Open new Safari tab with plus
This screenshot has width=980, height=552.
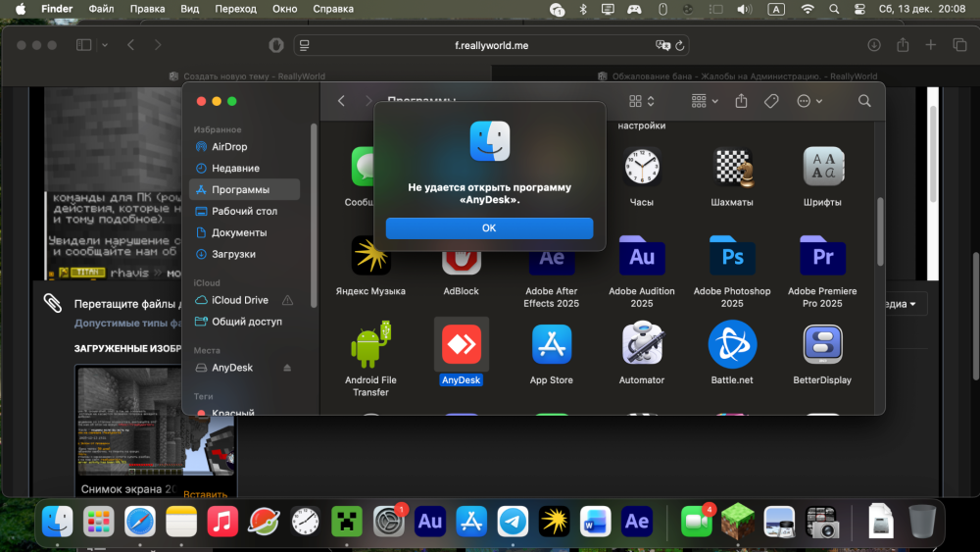click(931, 45)
